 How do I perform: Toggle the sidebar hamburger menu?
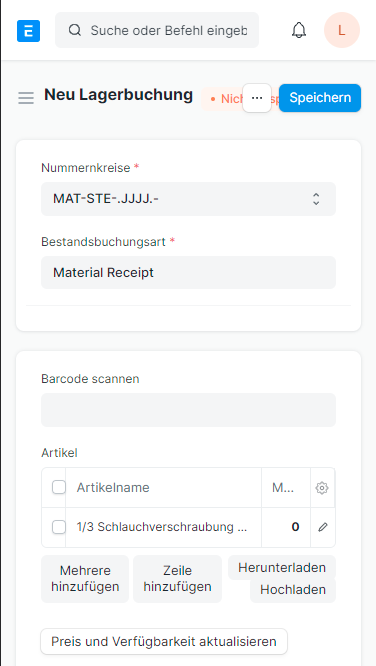(26, 98)
